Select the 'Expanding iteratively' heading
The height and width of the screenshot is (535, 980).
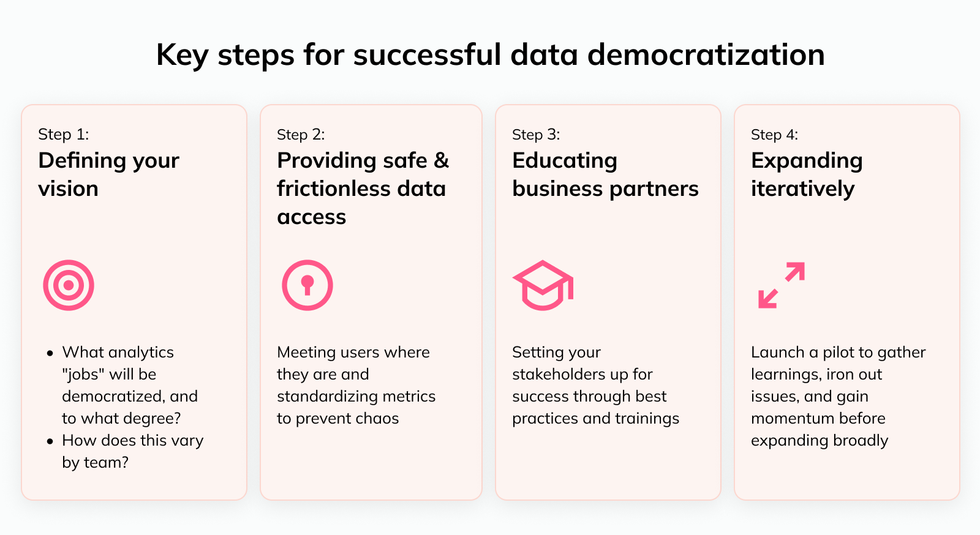(x=807, y=174)
